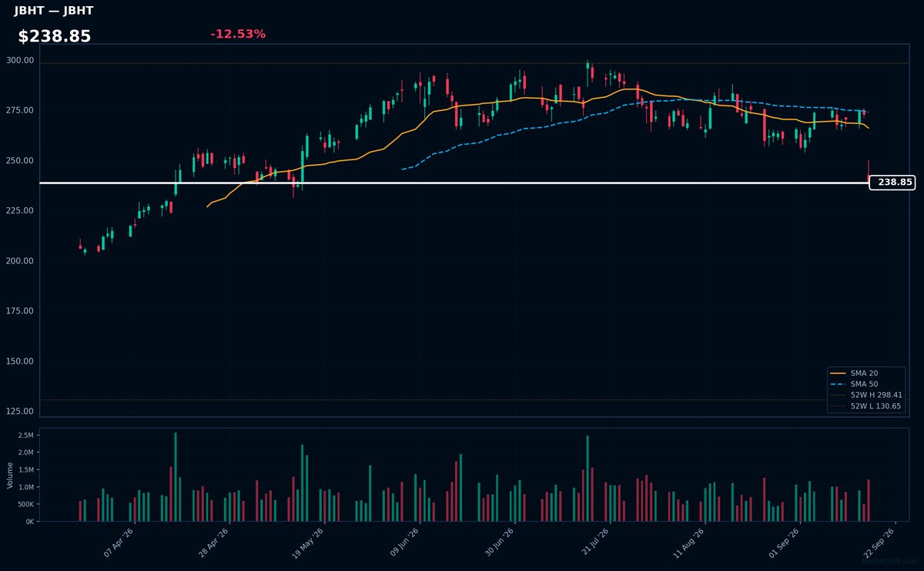Viewport: 924px width, 571px height.
Task: Click the 21 Jul '26 date label
Action: click(x=594, y=542)
